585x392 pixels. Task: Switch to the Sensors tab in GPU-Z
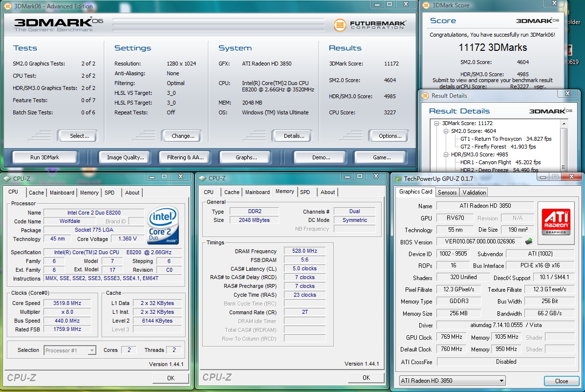(447, 193)
